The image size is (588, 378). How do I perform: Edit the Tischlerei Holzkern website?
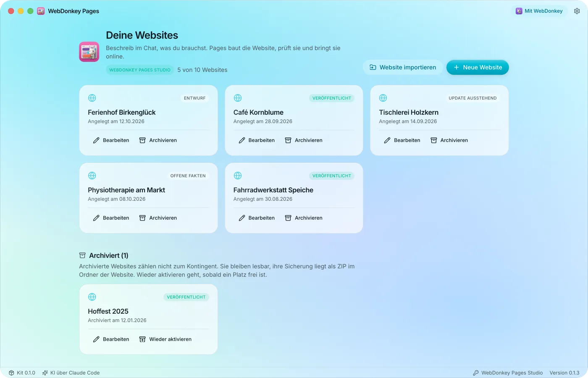tap(402, 140)
